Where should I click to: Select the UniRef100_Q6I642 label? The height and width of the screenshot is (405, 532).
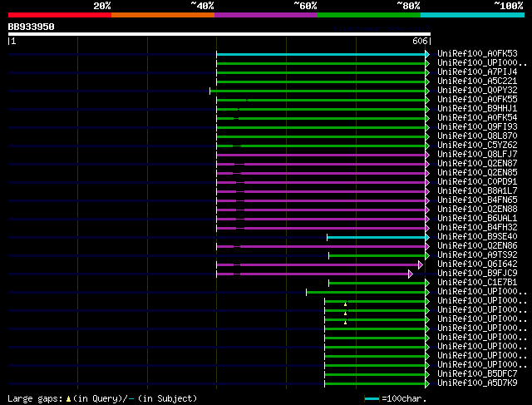(477, 264)
